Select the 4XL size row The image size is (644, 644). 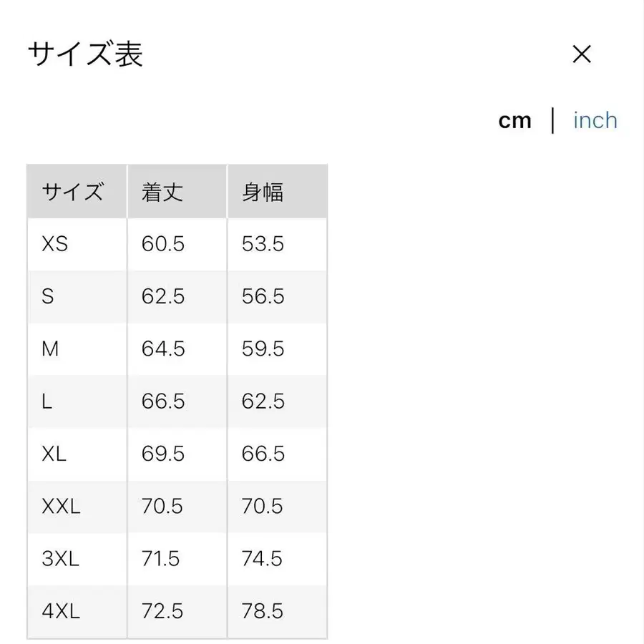(77, 611)
